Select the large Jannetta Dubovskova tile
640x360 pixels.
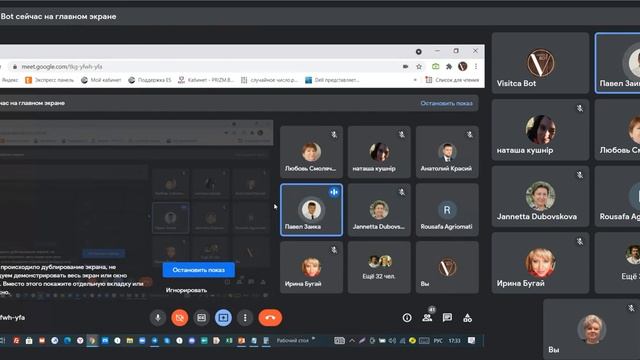540,196
